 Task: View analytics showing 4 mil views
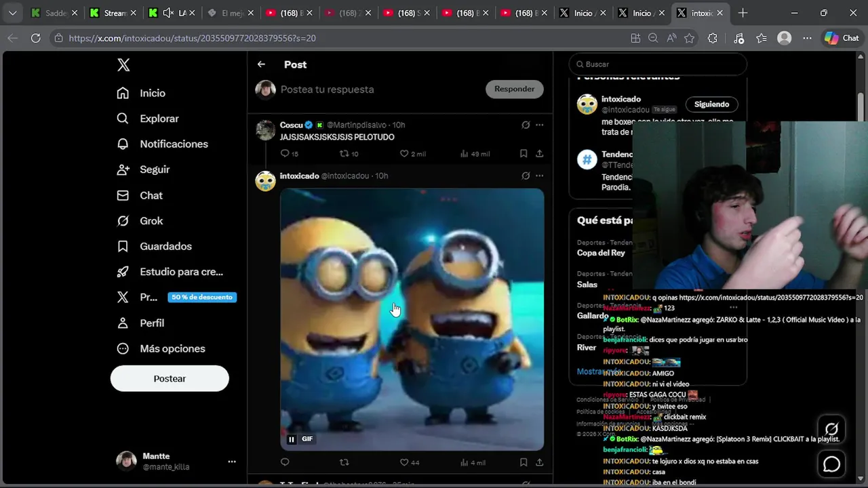coord(473,462)
